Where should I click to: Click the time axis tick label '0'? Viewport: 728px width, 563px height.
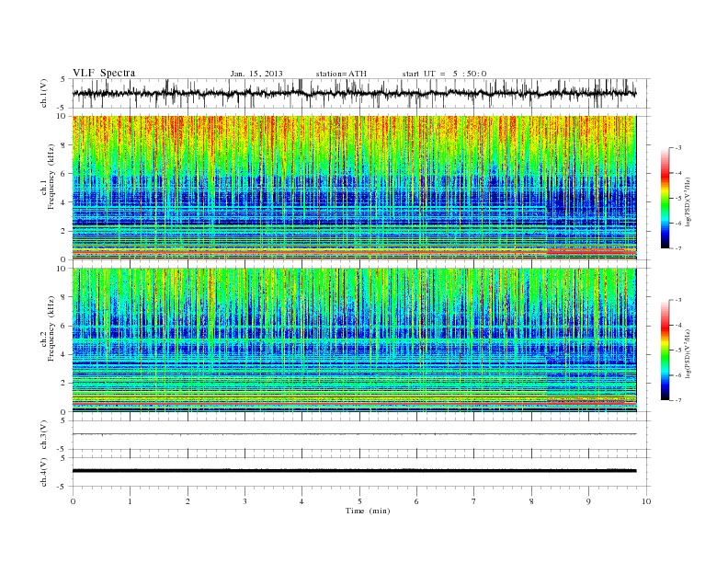point(73,501)
